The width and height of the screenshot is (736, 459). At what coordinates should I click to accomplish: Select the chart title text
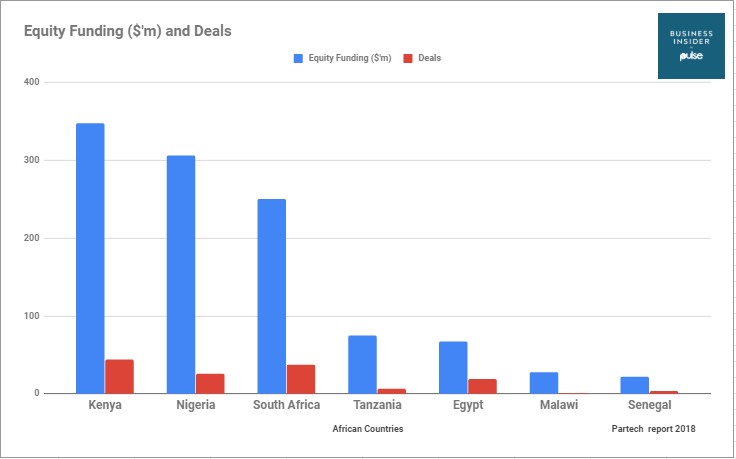coord(128,31)
